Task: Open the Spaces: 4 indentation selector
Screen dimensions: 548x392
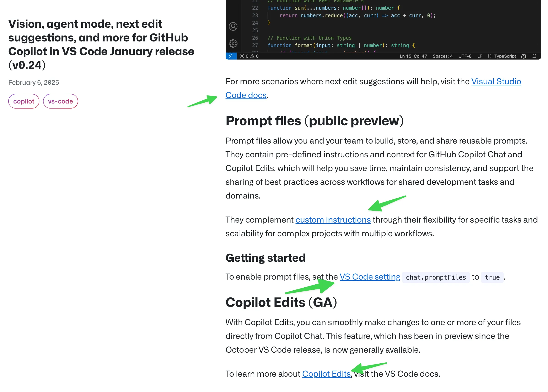Action: tap(443, 56)
